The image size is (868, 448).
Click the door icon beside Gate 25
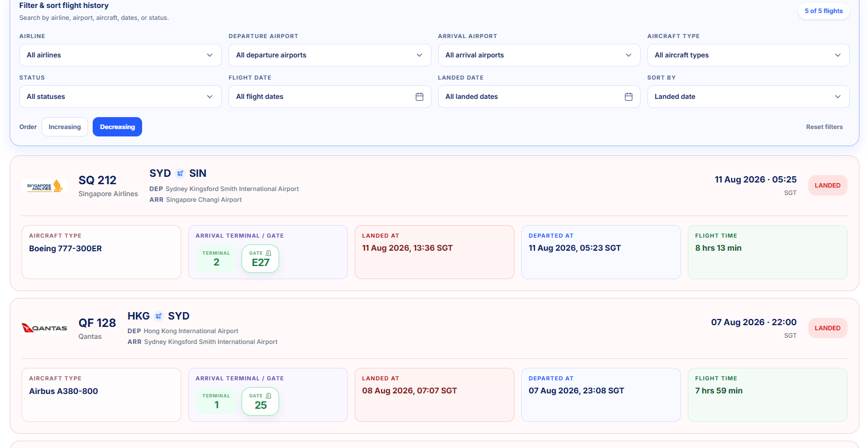(268, 396)
